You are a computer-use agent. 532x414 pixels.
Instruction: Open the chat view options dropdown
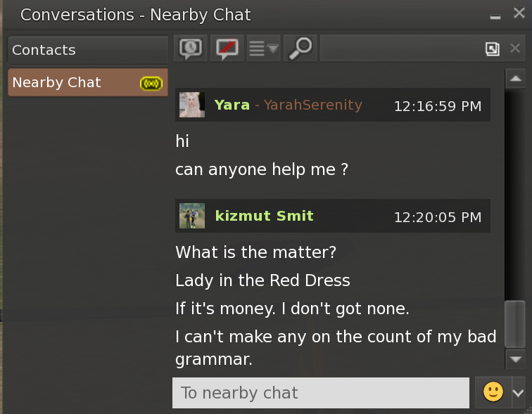[x=264, y=48]
